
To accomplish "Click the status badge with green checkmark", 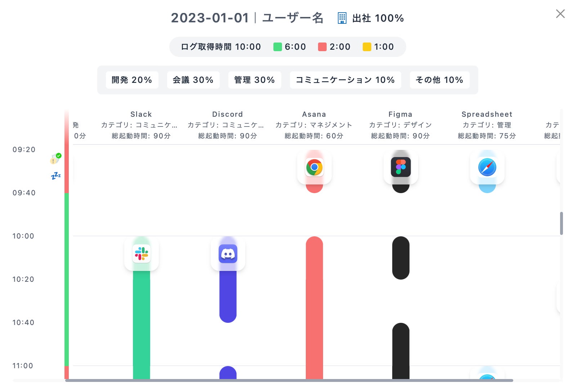I will tap(55, 159).
